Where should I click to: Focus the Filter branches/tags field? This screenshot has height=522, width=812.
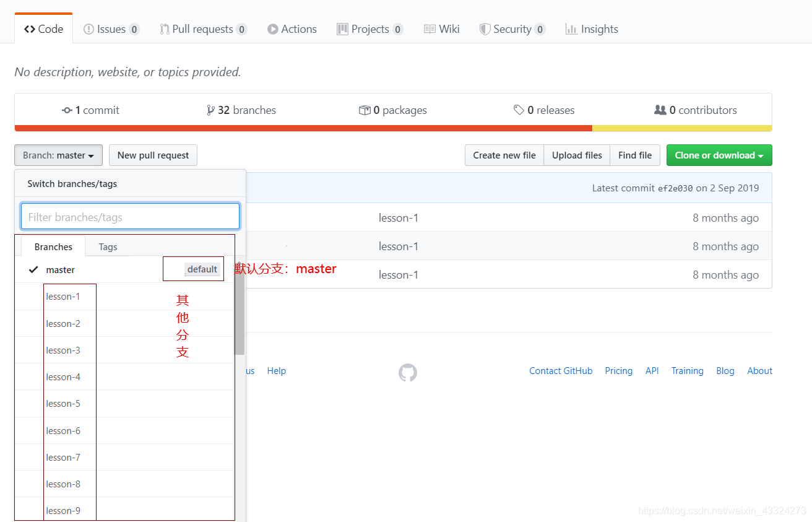(130, 217)
